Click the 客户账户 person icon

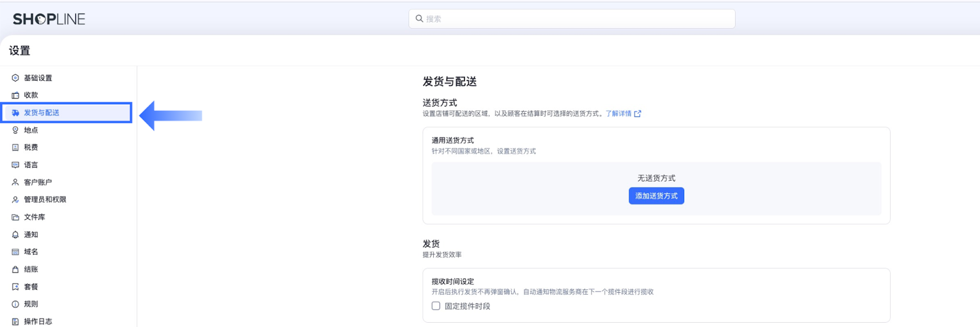tap(15, 182)
